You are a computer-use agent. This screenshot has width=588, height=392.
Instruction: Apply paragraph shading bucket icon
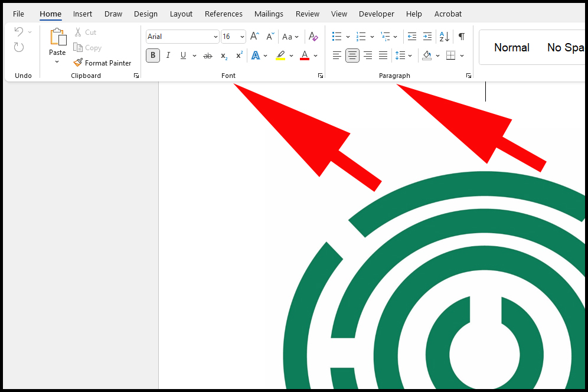pyautogui.click(x=427, y=55)
